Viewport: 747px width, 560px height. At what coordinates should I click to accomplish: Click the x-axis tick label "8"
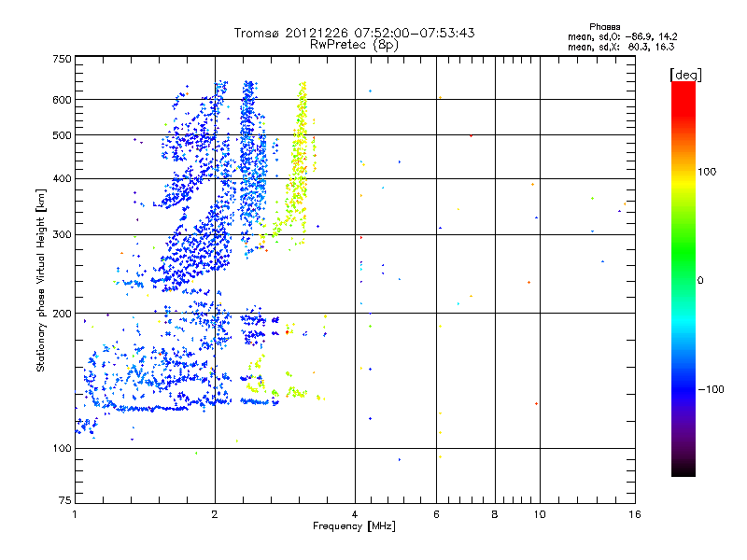coord(495,514)
